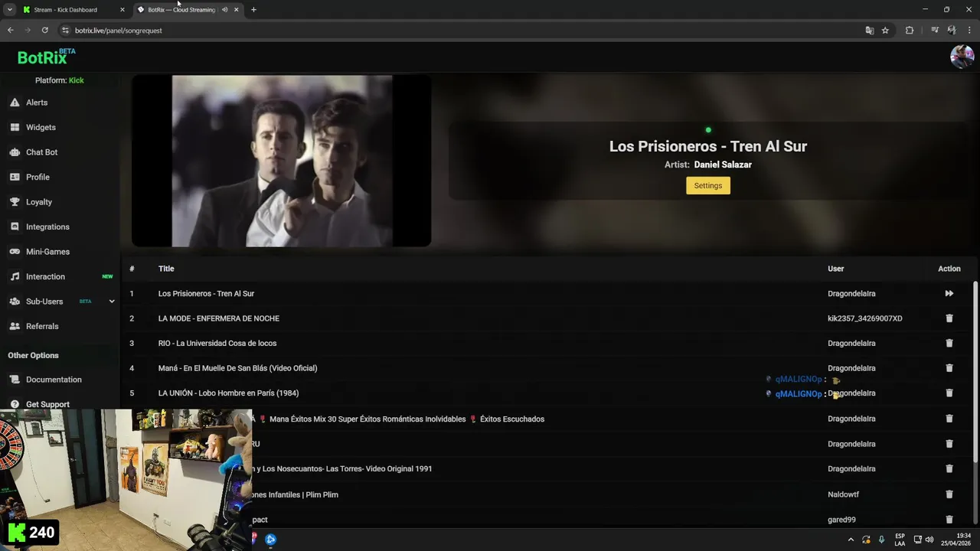Bookmark this page with the star icon
Viewport: 980px width, 551px height.
coord(885,31)
